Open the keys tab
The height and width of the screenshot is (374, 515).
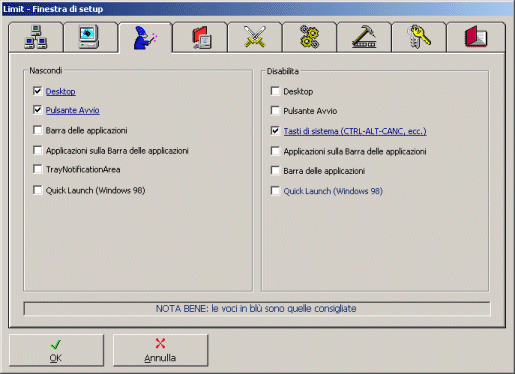(x=419, y=37)
